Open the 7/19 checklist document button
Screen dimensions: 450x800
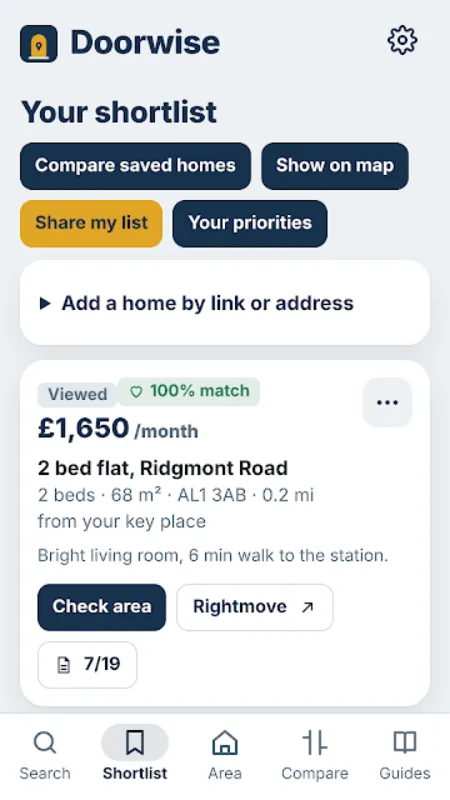(x=87, y=665)
